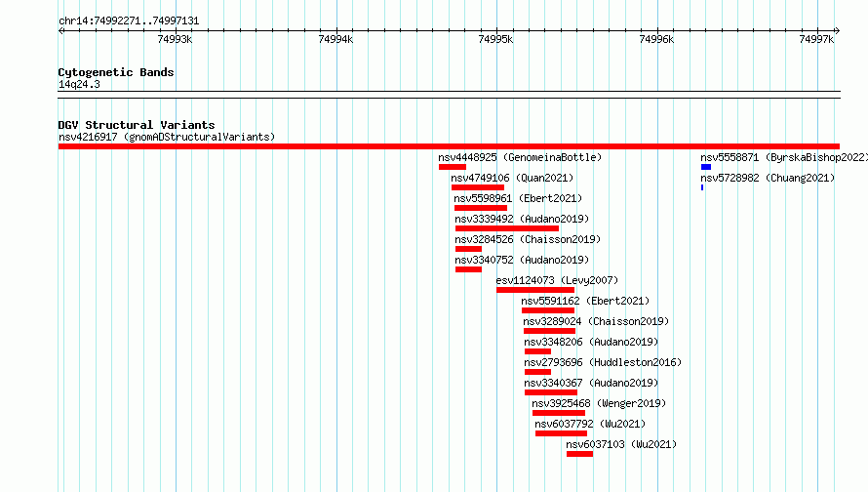Viewport: 868px width, 492px height.
Task: Click the red bar under nsv6037103
Action: [579, 454]
